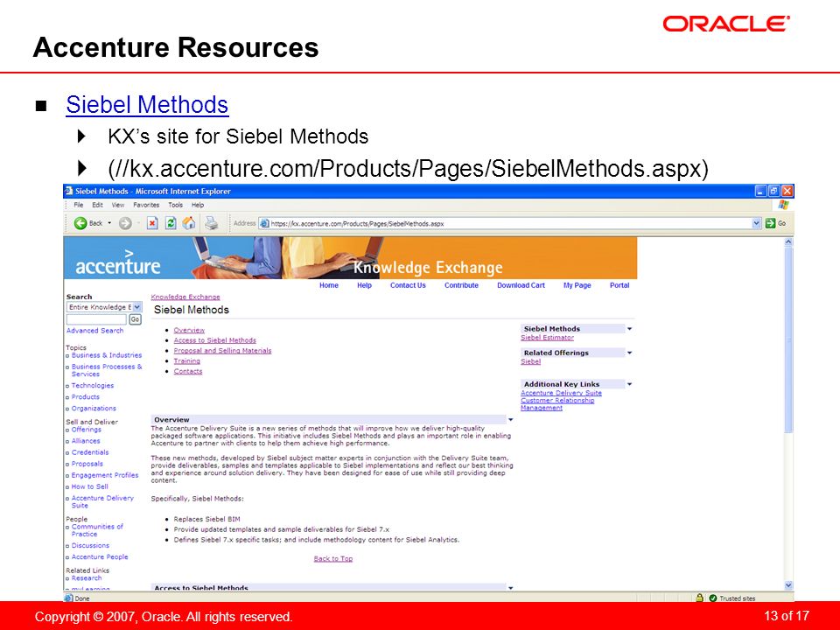Screen dimensions: 840x630
Task: Open the View menu
Action: 118,205
